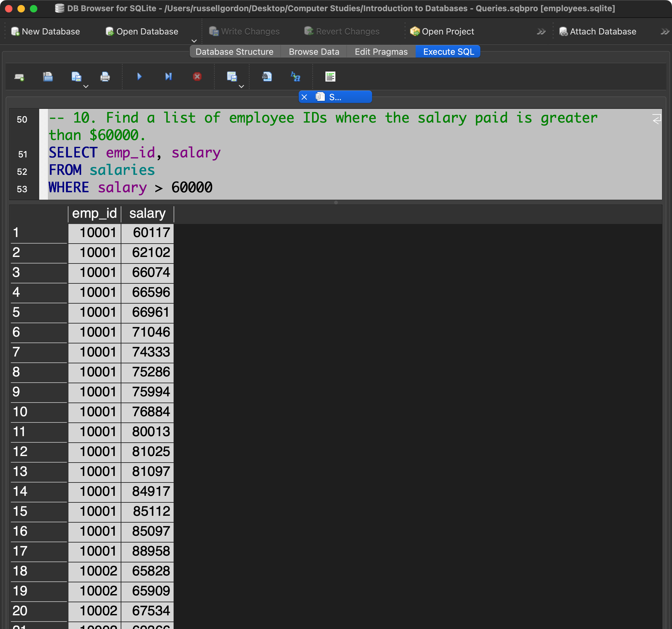Expand save SQL file dropdown arrow

pyautogui.click(x=86, y=86)
